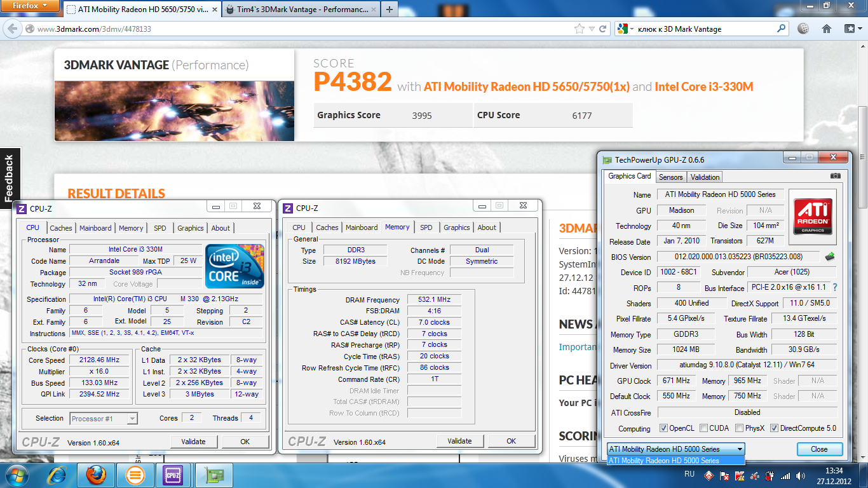Click the Intel Core i3 logo
Viewport: 868px width, 488px height.
click(234, 266)
